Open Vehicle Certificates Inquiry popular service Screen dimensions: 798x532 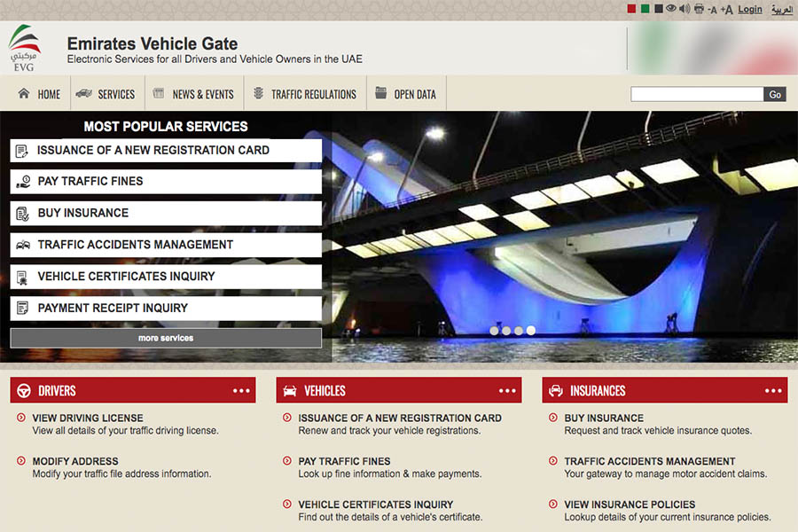click(166, 277)
